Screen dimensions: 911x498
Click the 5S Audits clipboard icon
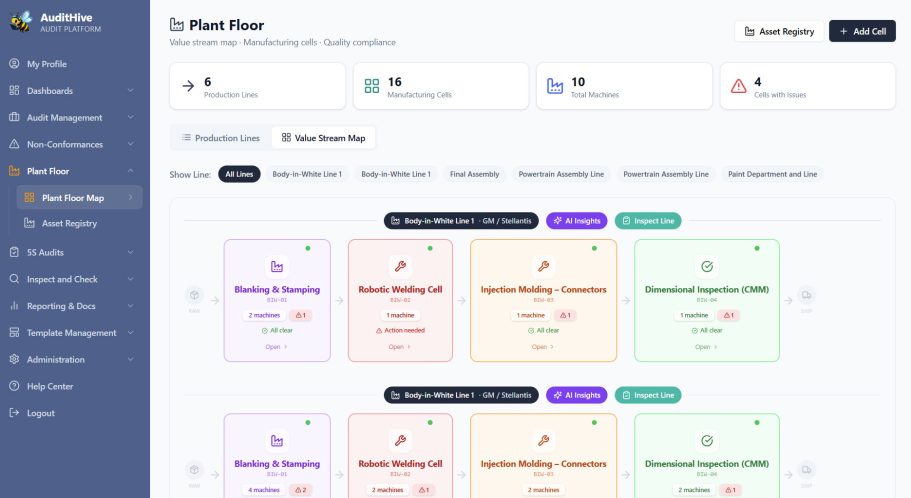click(15, 252)
